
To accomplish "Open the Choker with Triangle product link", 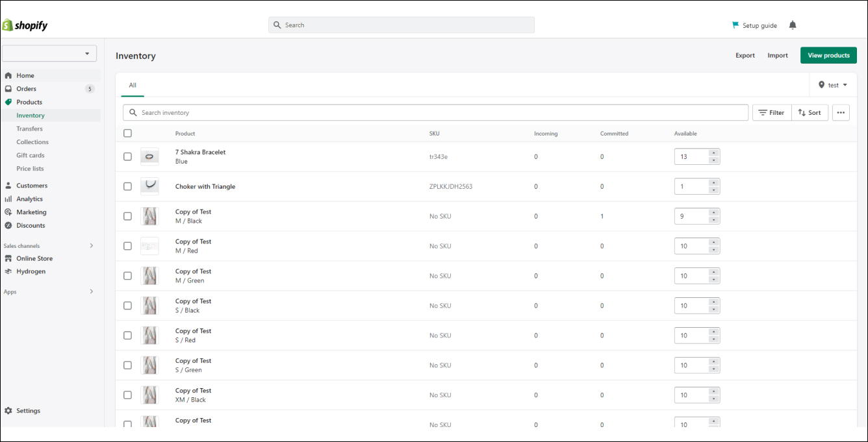I will (205, 186).
